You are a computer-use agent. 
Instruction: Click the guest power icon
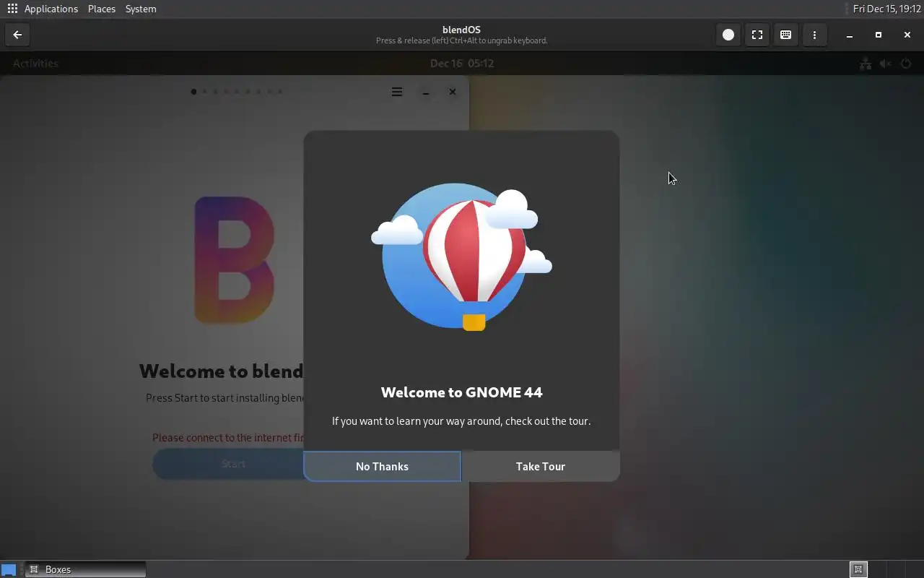pos(906,64)
